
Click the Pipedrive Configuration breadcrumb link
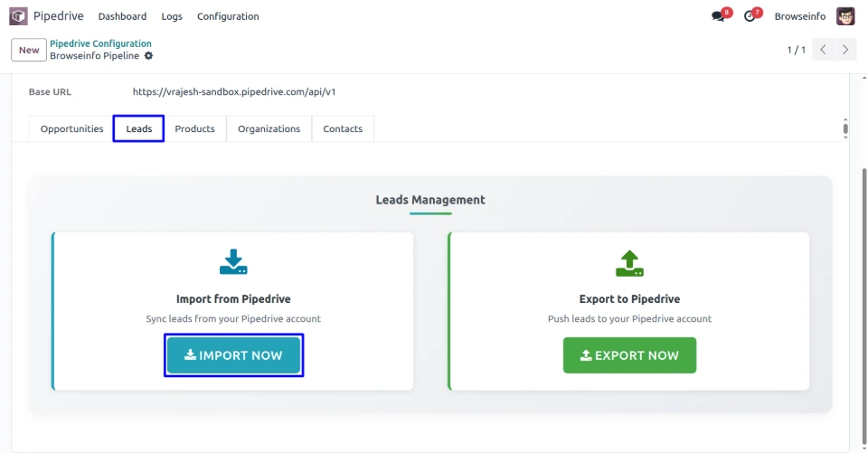100,43
